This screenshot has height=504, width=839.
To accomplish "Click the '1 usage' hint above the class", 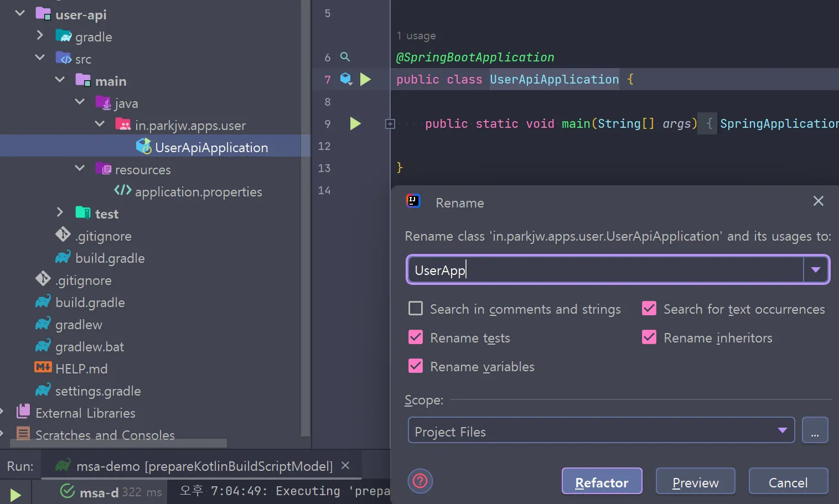I will tap(416, 35).
